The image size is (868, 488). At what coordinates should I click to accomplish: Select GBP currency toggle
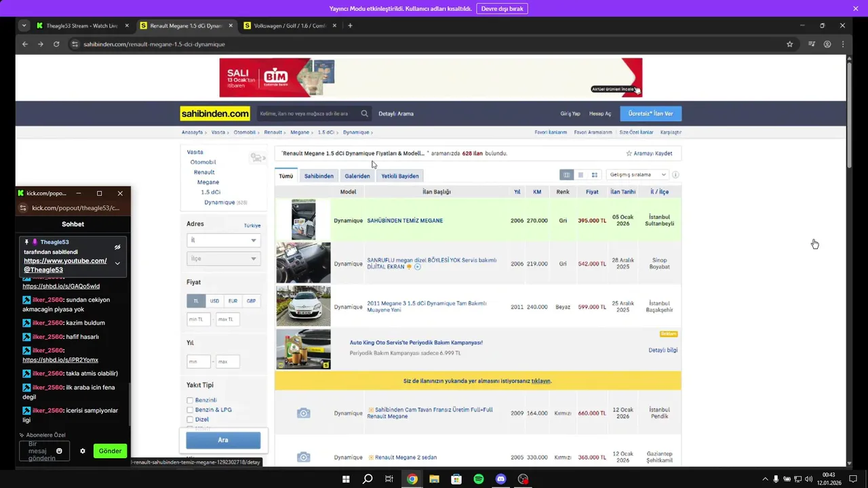(251, 301)
